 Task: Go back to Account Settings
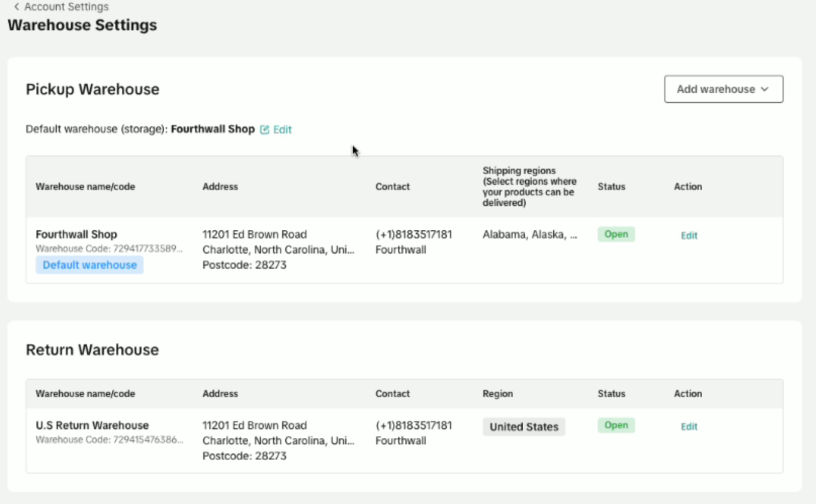pyautogui.click(x=66, y=7)
